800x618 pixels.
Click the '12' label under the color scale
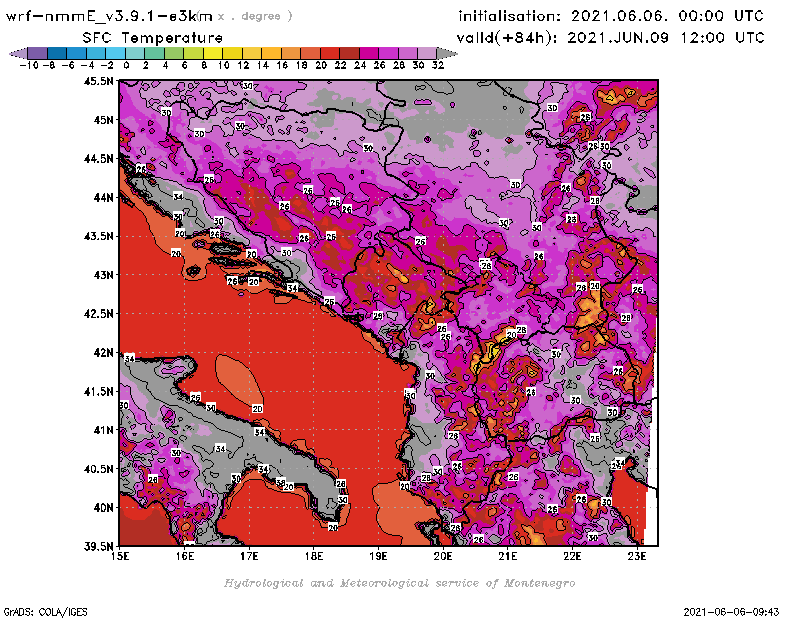[243, 65]
